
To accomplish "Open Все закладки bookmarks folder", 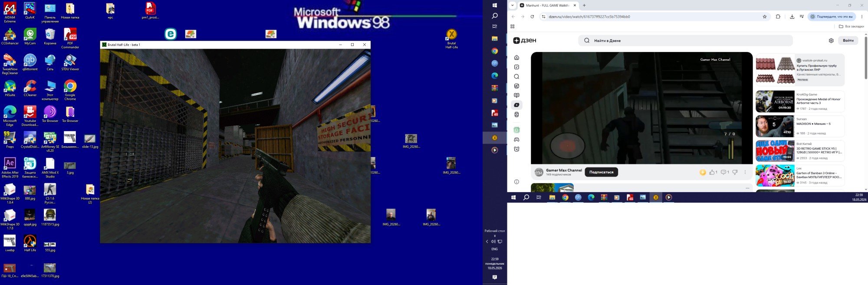I will pos(851,26).
